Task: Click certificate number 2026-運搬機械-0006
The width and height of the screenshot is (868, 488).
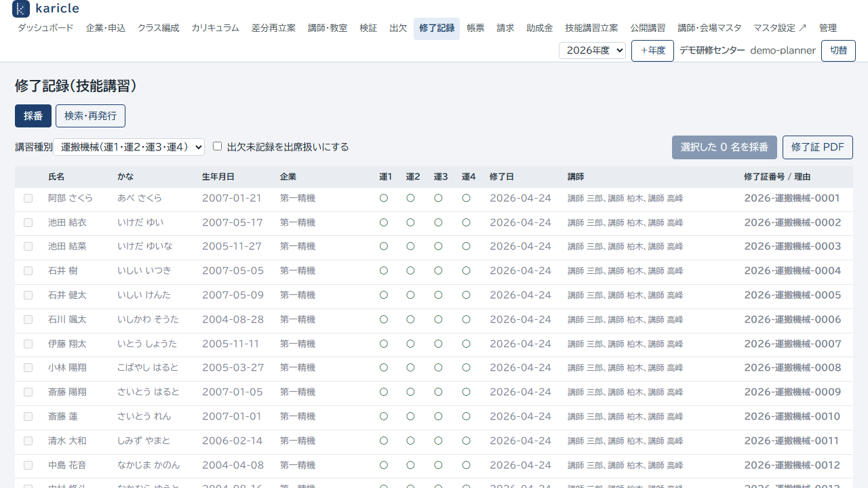Action: [792, 320]
